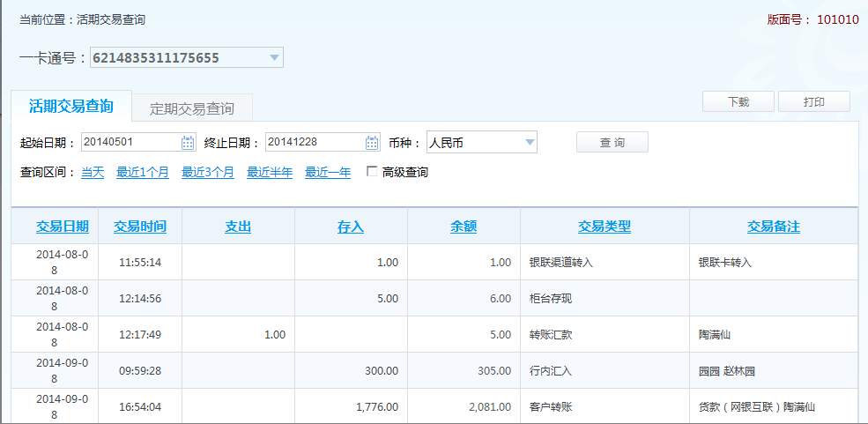Click the 交易类型 column header

(x=605, y=227)
